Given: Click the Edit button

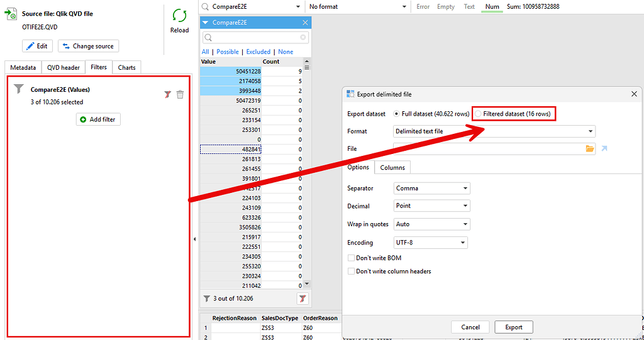Looking at the screenshot, I should pyautogui.click(x=37, y=46).
